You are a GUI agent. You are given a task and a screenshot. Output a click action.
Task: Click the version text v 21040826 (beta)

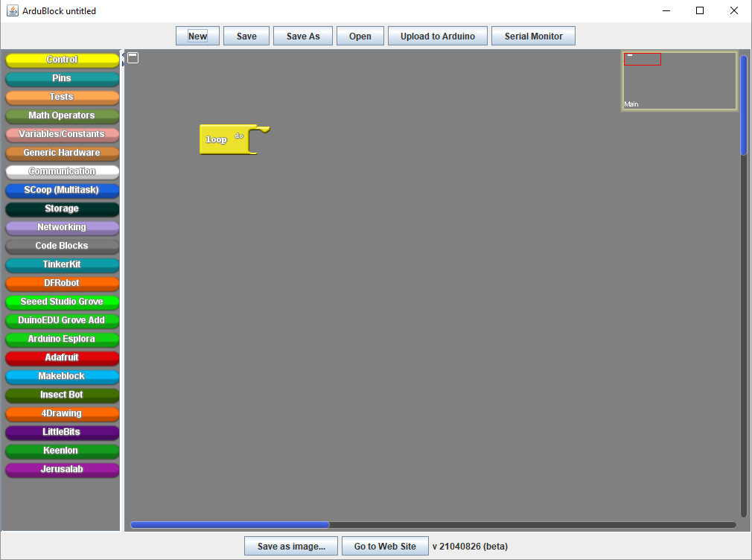[470, 546]
